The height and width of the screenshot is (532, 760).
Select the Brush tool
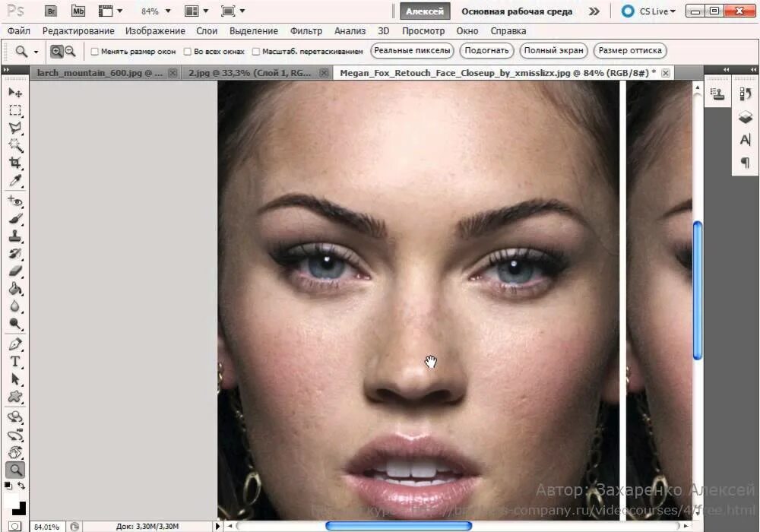(15, 219)
